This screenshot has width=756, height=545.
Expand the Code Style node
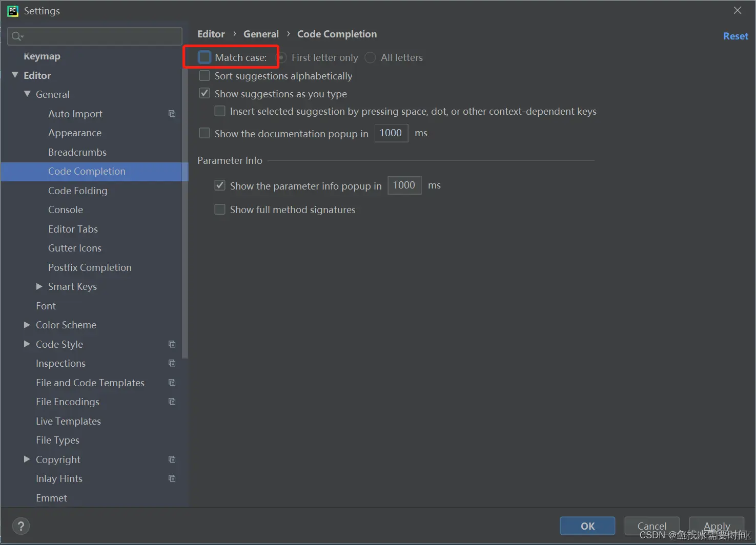pyautogui.click(x=27, y=344)
